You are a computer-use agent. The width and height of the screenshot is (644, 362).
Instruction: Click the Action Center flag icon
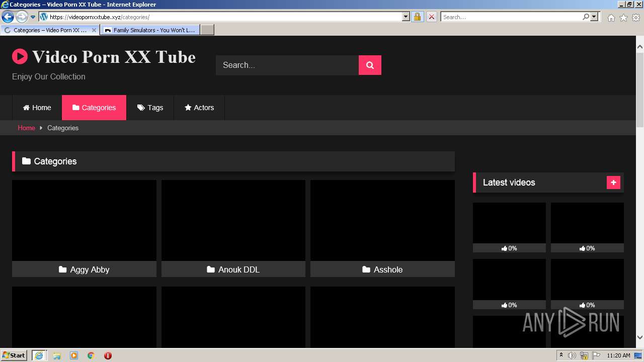tap(596, 355)
